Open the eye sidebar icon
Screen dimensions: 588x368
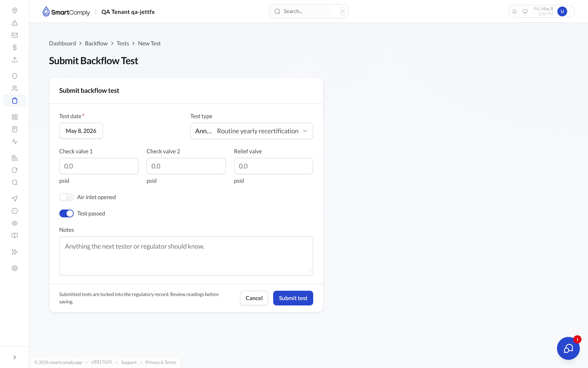coord(14,223)
